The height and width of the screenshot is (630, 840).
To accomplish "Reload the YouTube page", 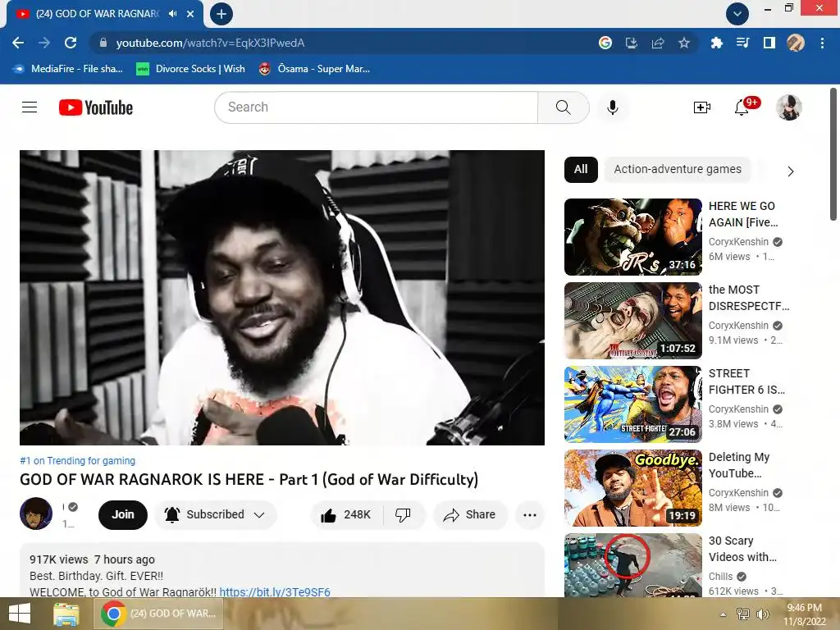I will (71, 43).
